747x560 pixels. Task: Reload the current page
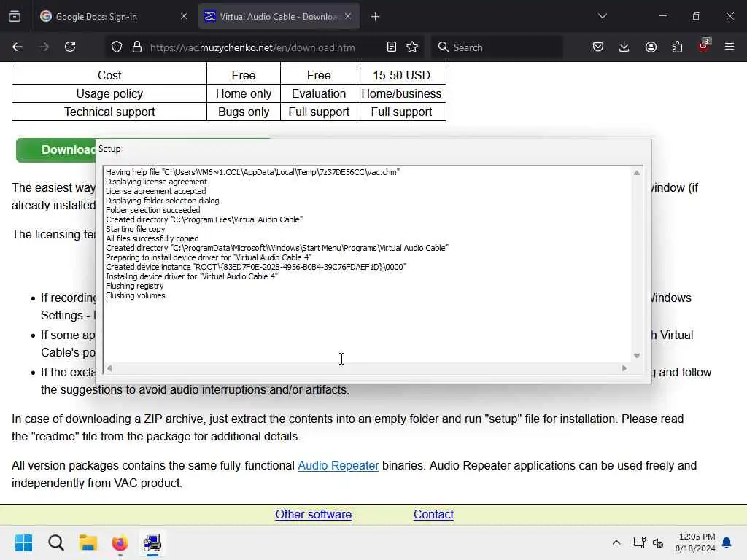pyautogui.click(x=70, y=47)
